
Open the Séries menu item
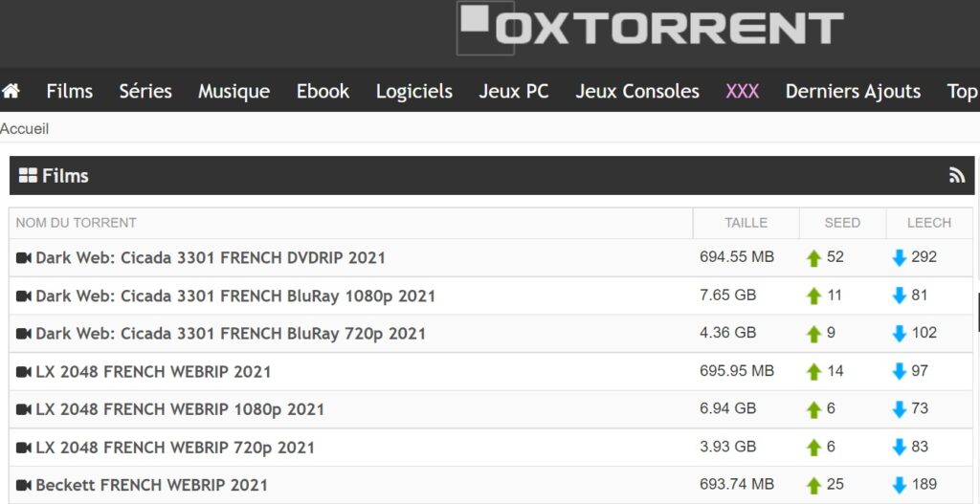145,91
